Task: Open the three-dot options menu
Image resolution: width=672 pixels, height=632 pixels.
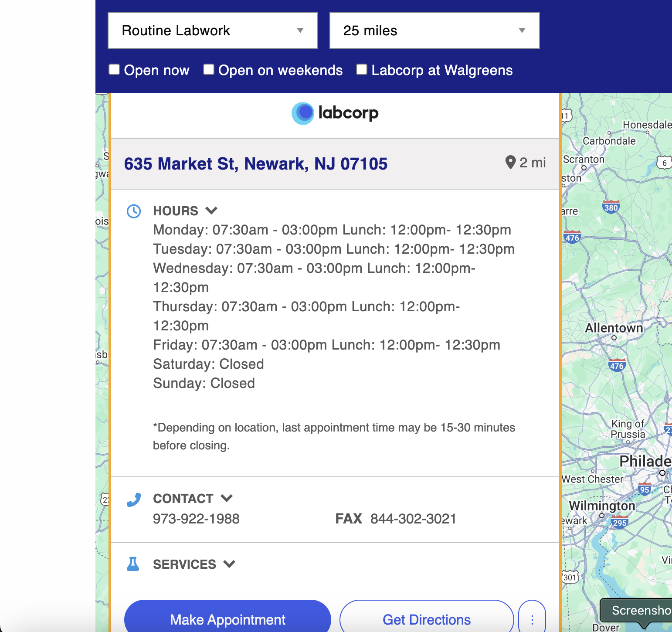Action: pyautogui.click(x=532, y=619)
